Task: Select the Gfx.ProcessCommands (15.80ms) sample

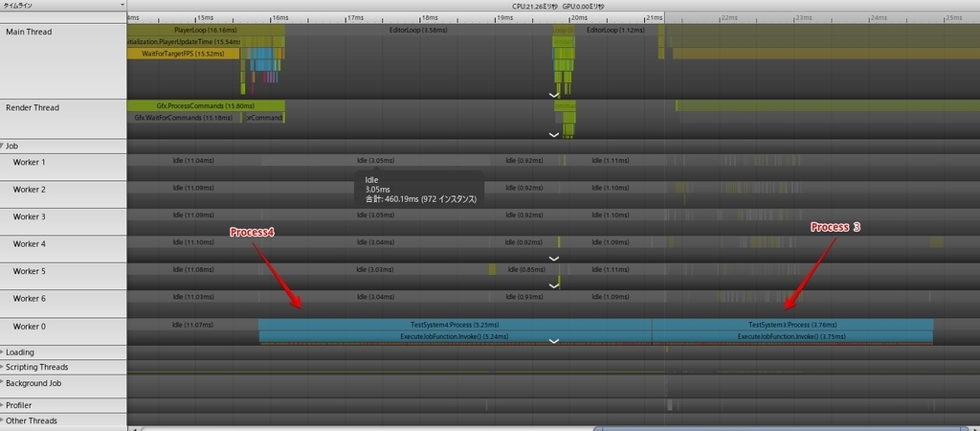Action: click(x=206, y=105)
